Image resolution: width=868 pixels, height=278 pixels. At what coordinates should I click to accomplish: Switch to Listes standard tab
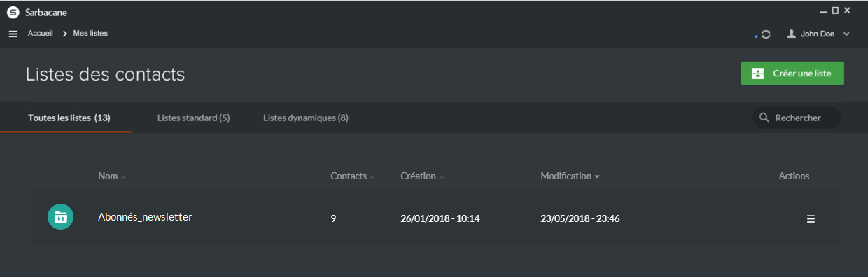pyautogui.click(x=194, y=118)
